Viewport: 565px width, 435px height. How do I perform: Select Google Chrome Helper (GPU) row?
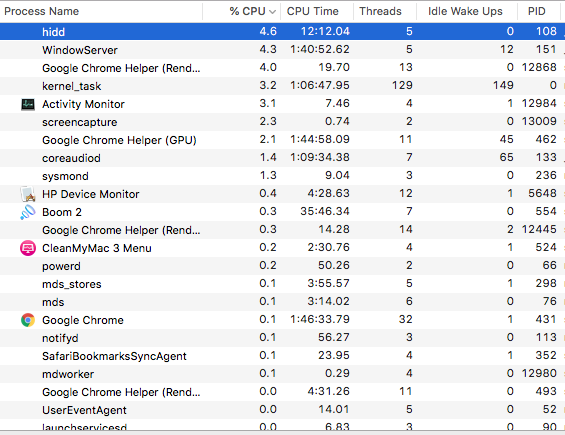[282, 140]
